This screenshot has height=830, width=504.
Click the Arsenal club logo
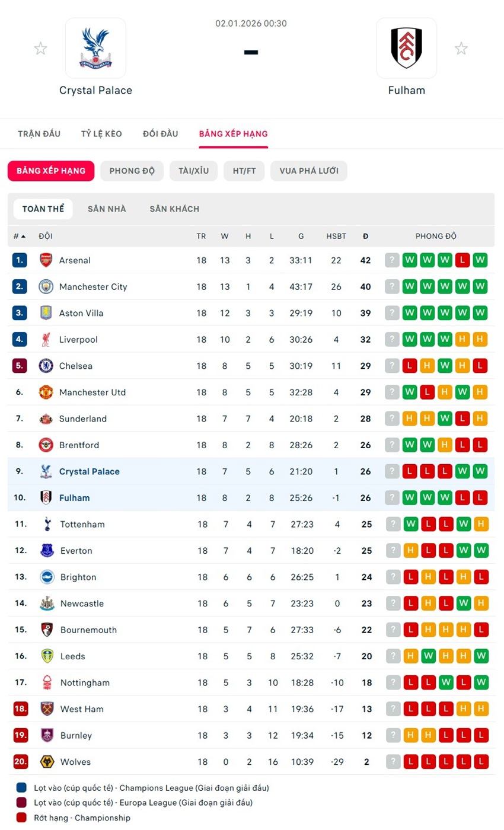[x=46, y=260]
